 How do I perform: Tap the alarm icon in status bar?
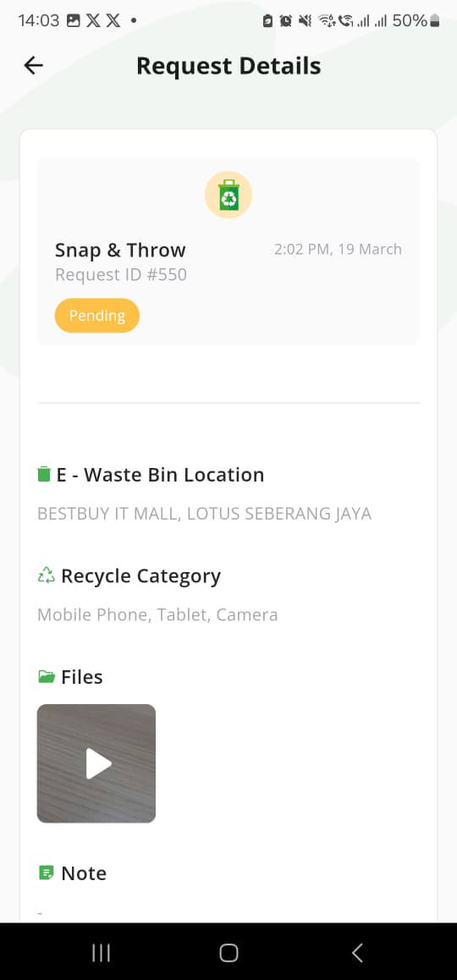pos(286,21)
